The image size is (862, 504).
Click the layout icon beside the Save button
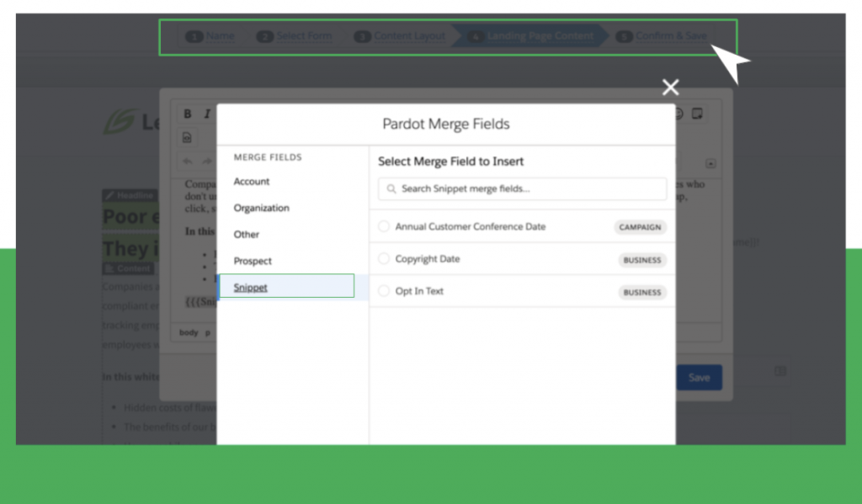point(780,372)
